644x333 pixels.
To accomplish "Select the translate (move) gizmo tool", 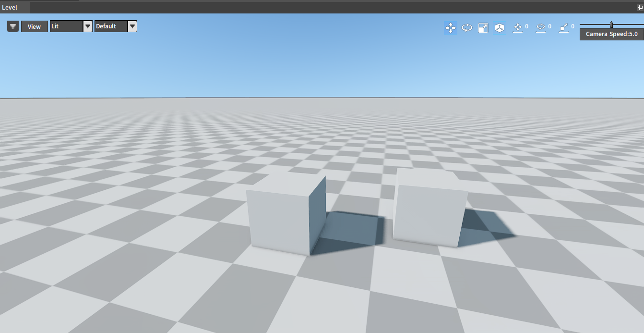I will (x=451, y=28).
